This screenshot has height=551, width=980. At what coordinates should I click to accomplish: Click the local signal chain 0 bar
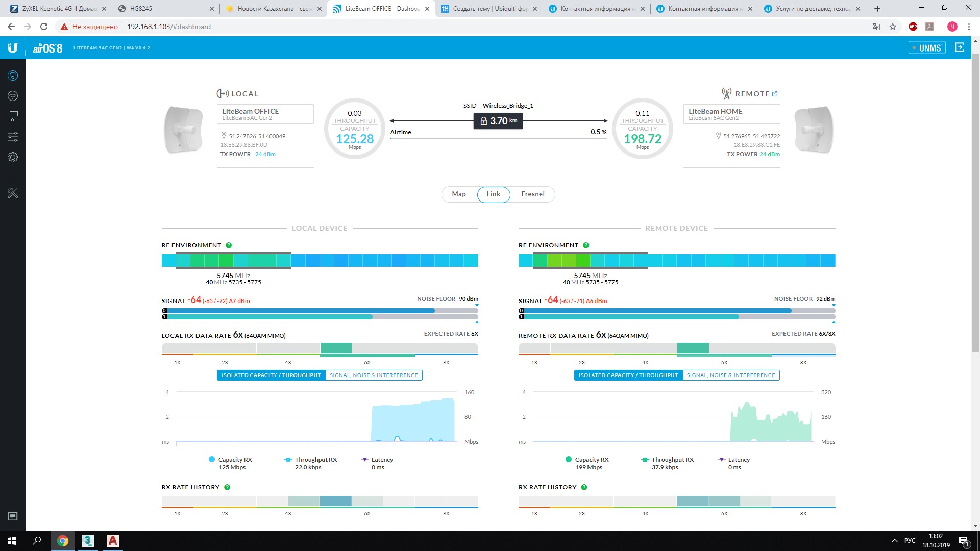coord(320,311)
